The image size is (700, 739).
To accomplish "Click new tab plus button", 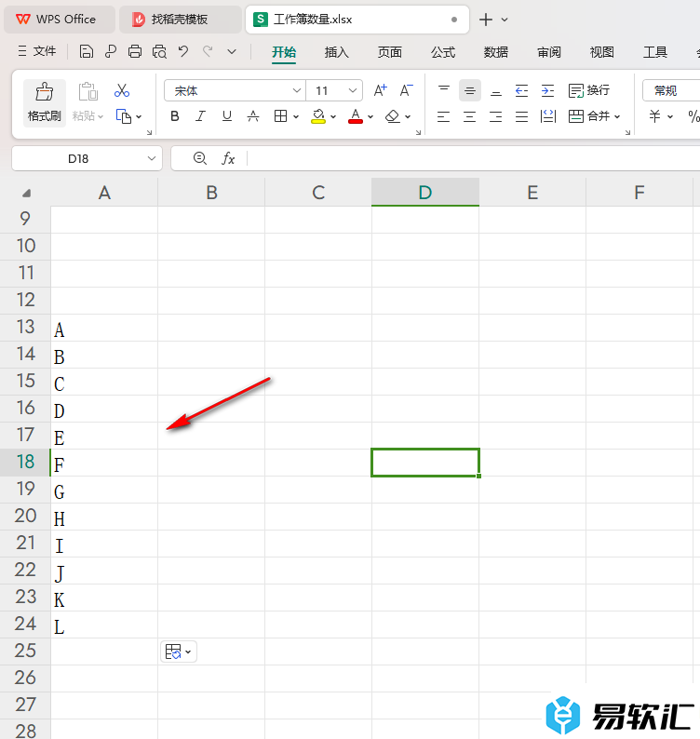I will pos(486,20).
